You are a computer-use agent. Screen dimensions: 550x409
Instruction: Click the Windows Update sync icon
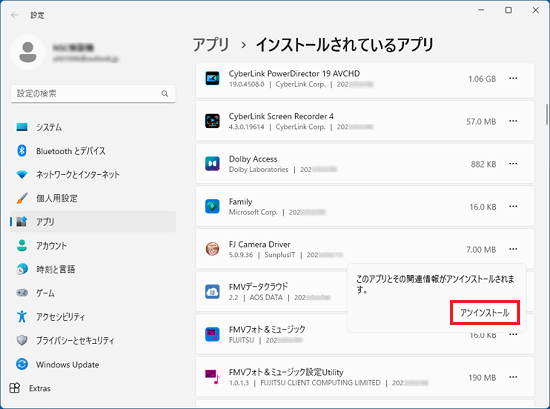(x=22, y=364)
